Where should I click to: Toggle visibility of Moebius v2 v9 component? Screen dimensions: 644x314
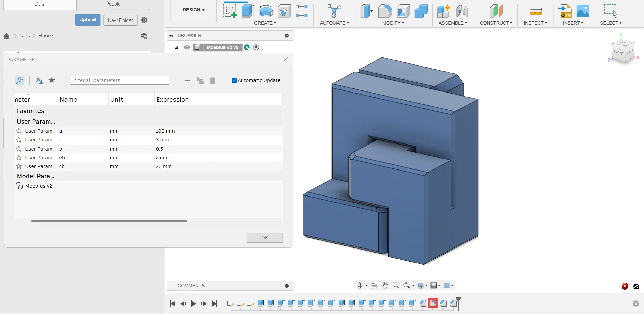pos(187,47)
